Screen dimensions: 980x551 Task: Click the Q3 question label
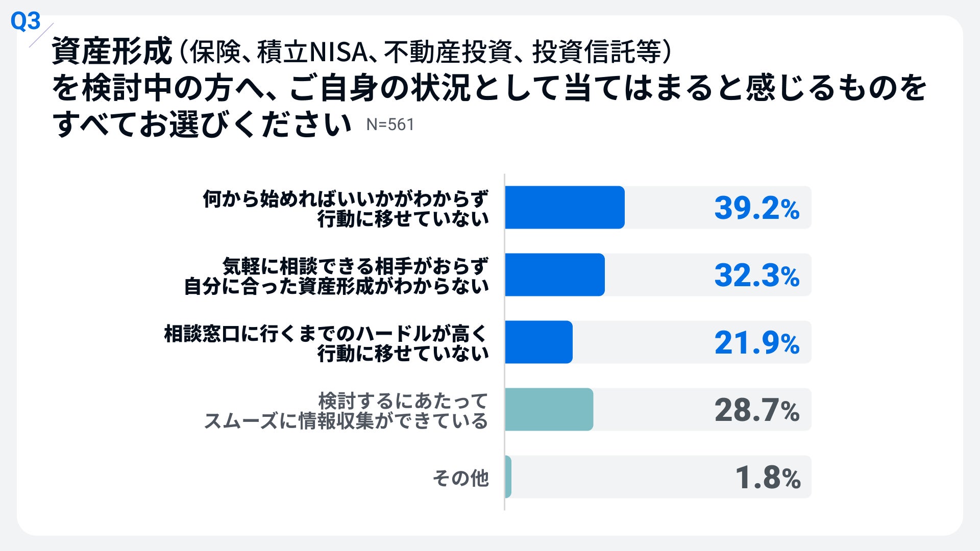[26, 21]
